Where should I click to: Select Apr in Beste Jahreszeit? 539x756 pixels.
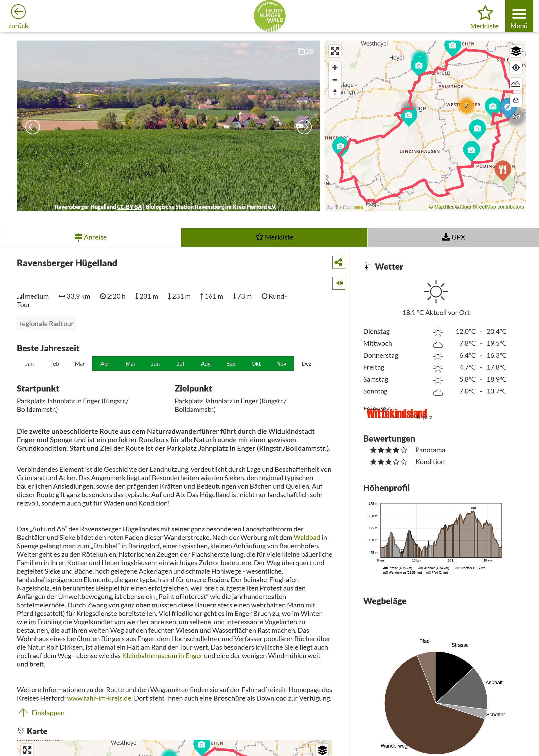[x=105, y=363]
